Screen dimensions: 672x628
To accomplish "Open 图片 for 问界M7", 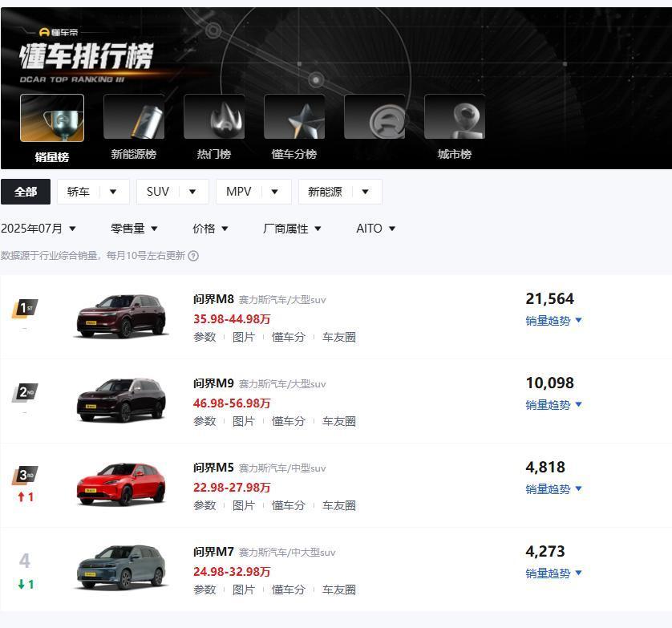I will click(244, 590).
